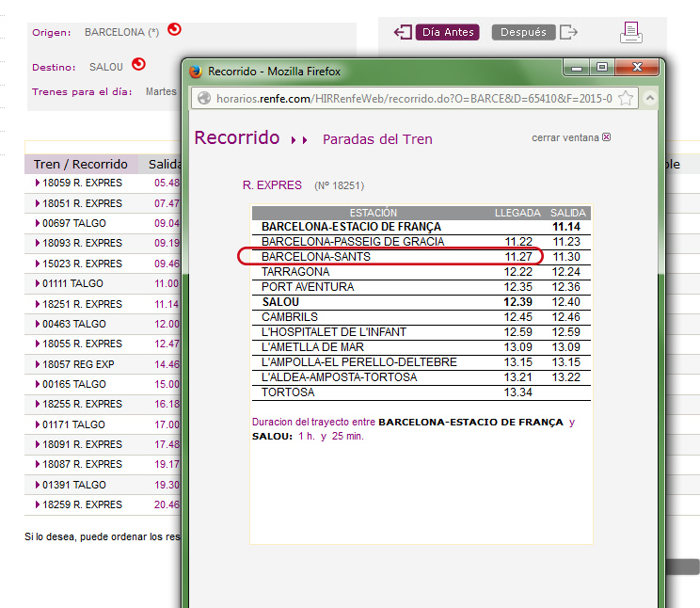Click SALOU arrival time 12.39
Image resolution: width=700 pixels, height=608 pixels.
click(x=517, y=302)
